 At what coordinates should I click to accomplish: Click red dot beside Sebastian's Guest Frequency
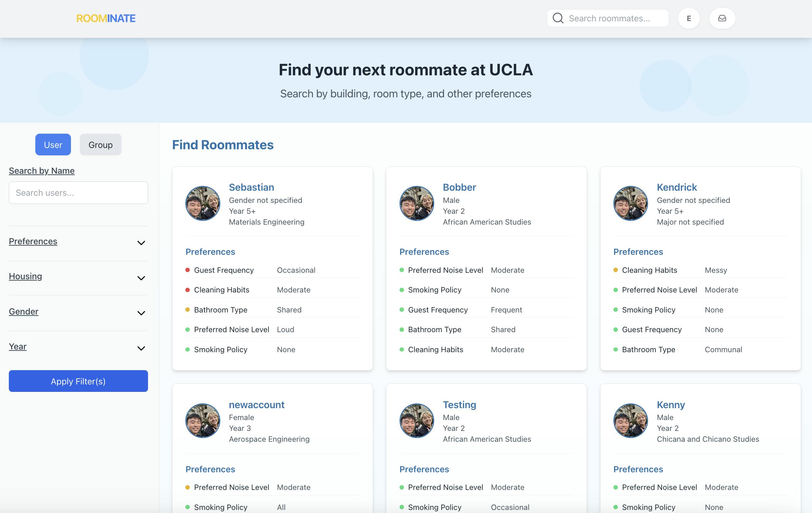pyautogui.click(x=187, y=270)
